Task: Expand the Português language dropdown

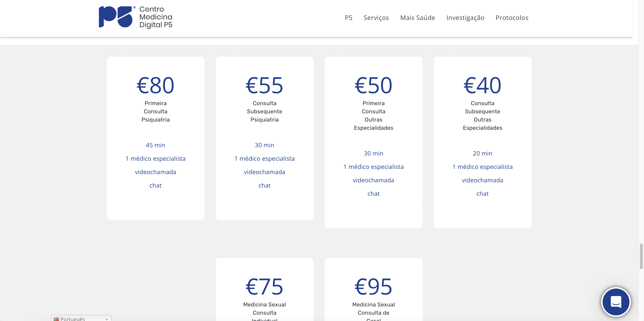Action: point(107,319)
